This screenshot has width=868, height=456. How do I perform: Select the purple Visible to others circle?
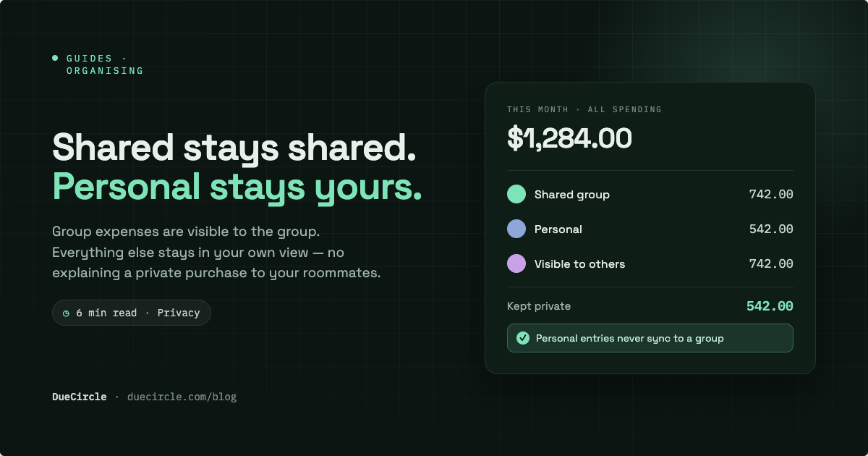516,263
